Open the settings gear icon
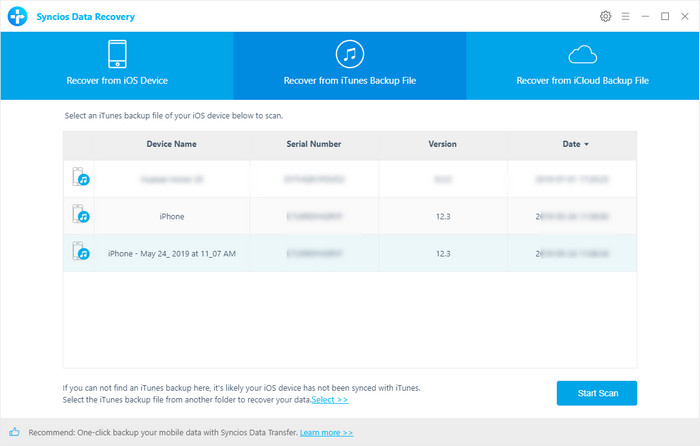 tap(605, 17)
